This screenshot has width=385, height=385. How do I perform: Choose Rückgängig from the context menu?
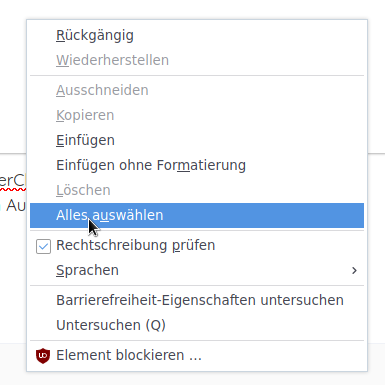pos(197,35)
